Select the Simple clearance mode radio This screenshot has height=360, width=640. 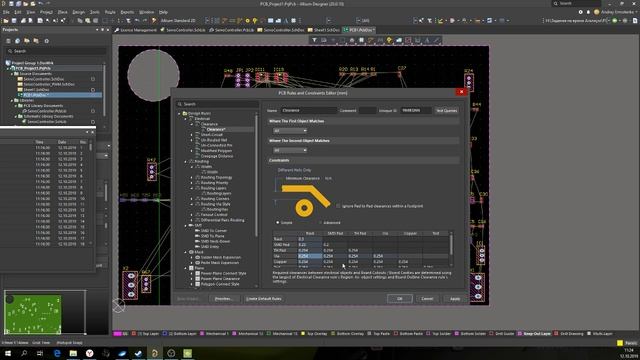click(x=278, y=222)
